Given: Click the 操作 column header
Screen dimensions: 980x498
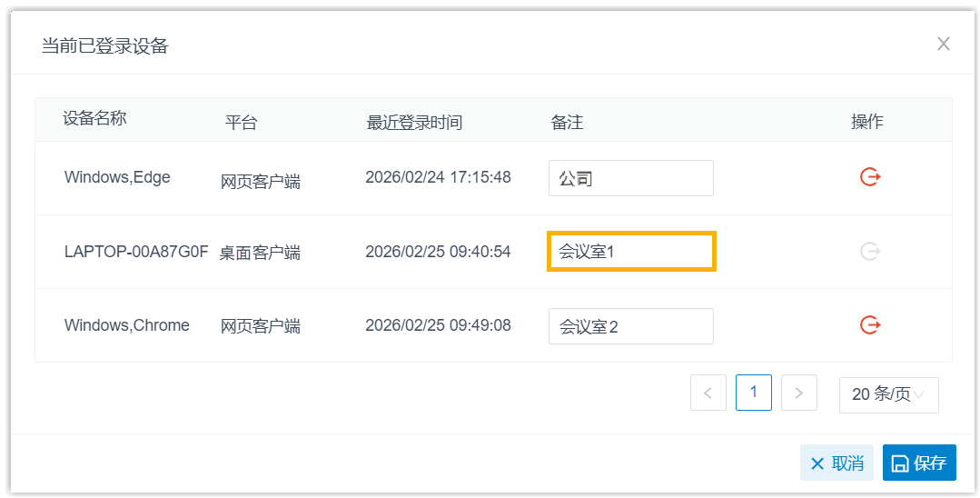Looking at the screenshot, I should pos(866,122).
